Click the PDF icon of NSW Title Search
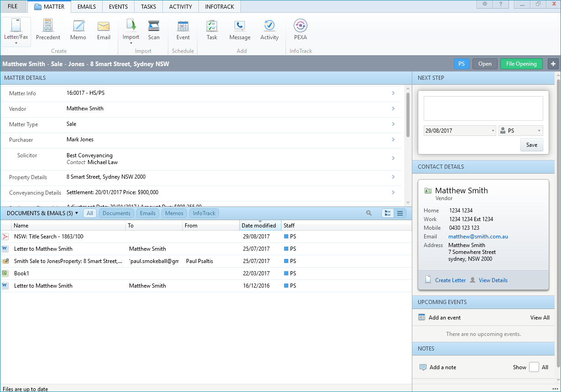The width and height of the screenshot is (561, 392). 5,237
